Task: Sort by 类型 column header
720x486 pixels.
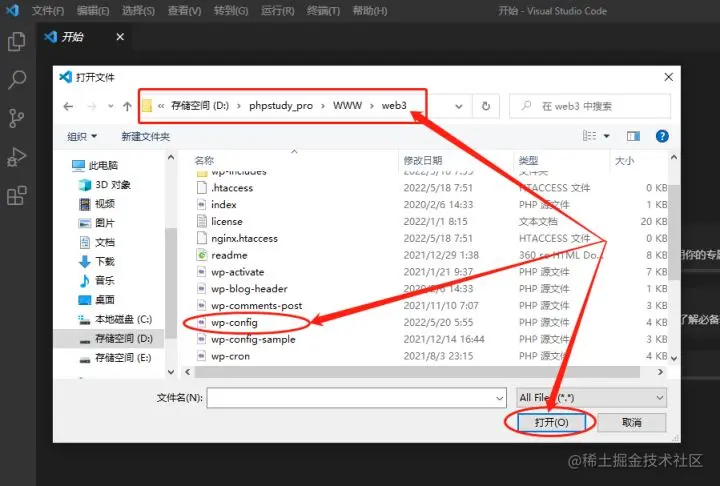Action: coord(528,160)
